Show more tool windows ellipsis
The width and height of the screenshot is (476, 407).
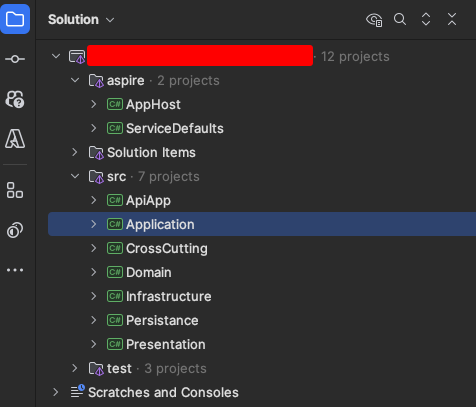[15, 270]
